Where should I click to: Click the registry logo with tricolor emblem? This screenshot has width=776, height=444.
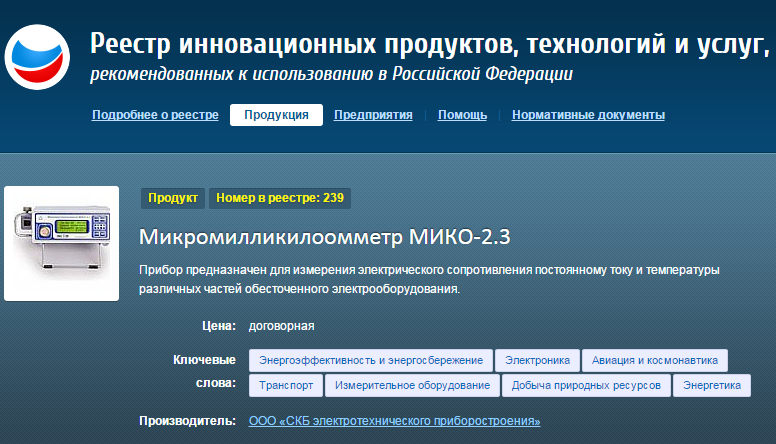37,57
